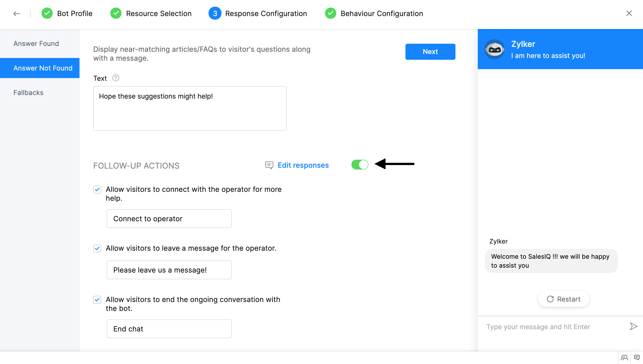
Task: Click the Edit responses speech bubble icon
Action: (269, 165)
